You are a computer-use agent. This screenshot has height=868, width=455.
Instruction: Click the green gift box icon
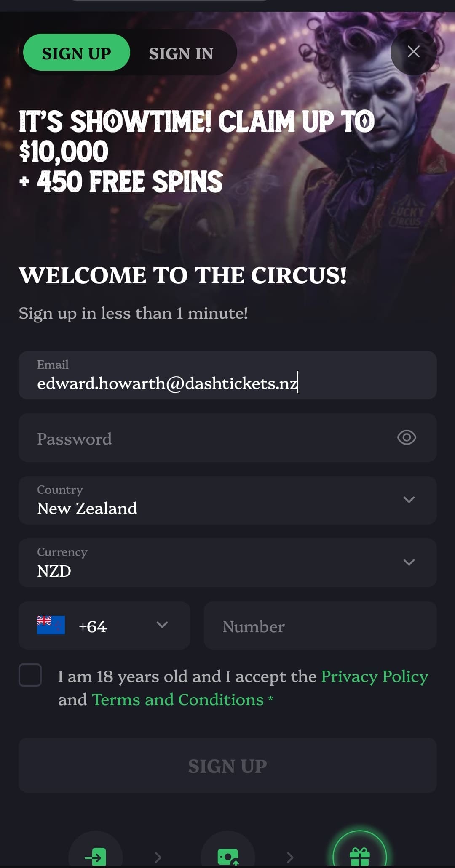coord(359,855)
